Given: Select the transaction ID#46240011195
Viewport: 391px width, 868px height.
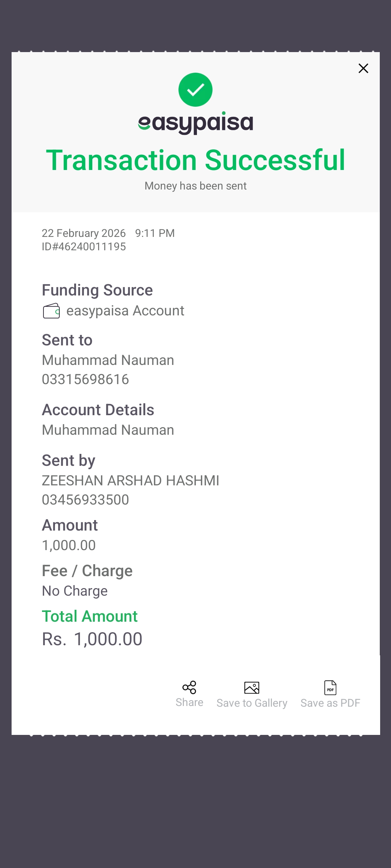Looking at the screenshot, I should 84,247.
